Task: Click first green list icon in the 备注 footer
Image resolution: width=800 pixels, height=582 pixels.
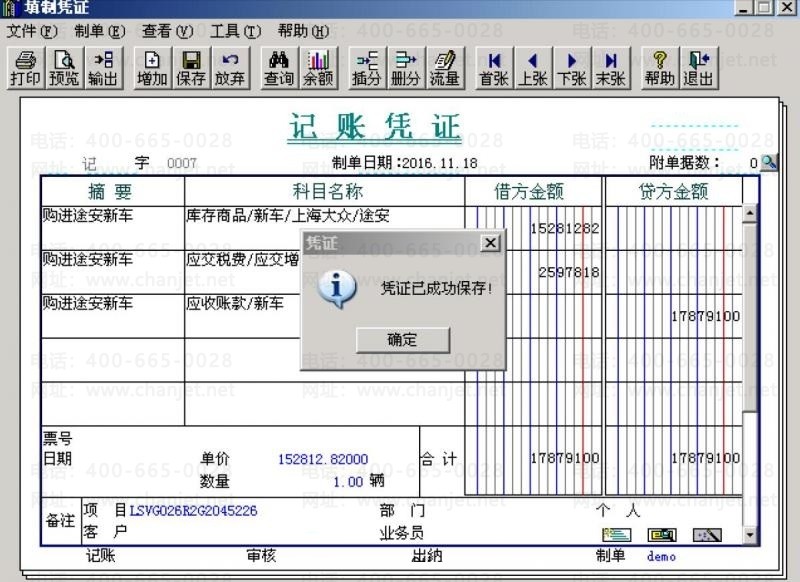Action: pos(616,535)
